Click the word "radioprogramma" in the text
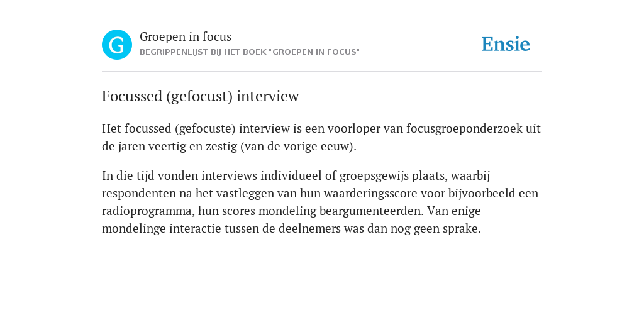This screenshot has width=644, height=322. [x=148, y=211]
